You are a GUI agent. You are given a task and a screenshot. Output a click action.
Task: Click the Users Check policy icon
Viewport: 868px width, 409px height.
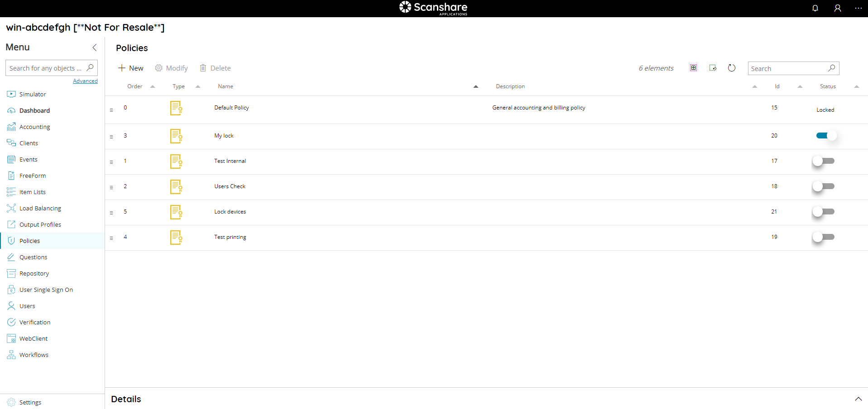[176, 187]
